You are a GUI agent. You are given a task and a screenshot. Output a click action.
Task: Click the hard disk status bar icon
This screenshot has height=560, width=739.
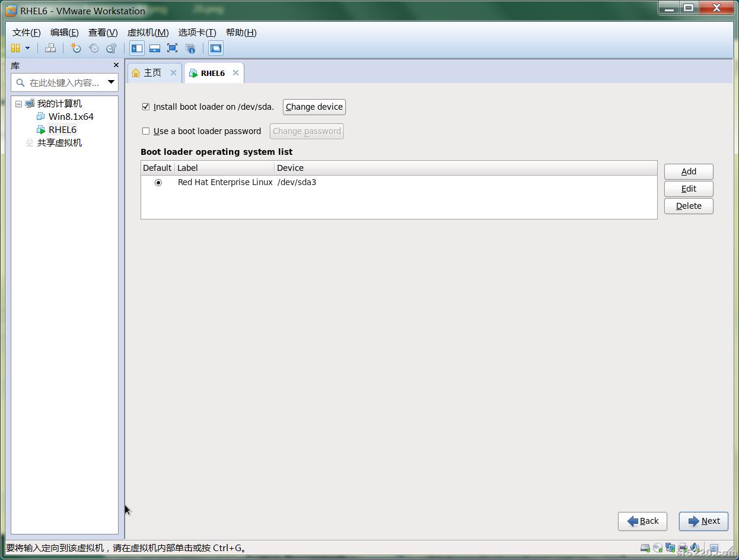point(645,548)
